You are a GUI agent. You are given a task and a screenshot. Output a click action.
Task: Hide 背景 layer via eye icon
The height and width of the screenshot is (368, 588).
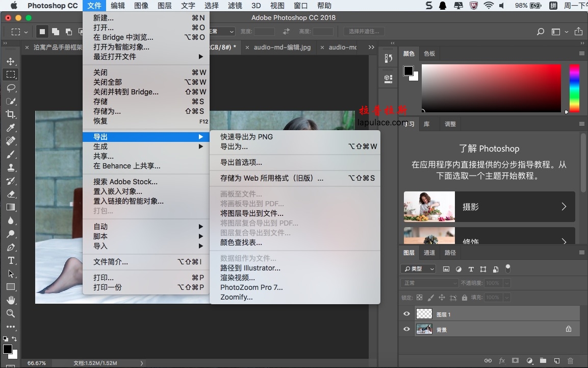click(406, 329)
